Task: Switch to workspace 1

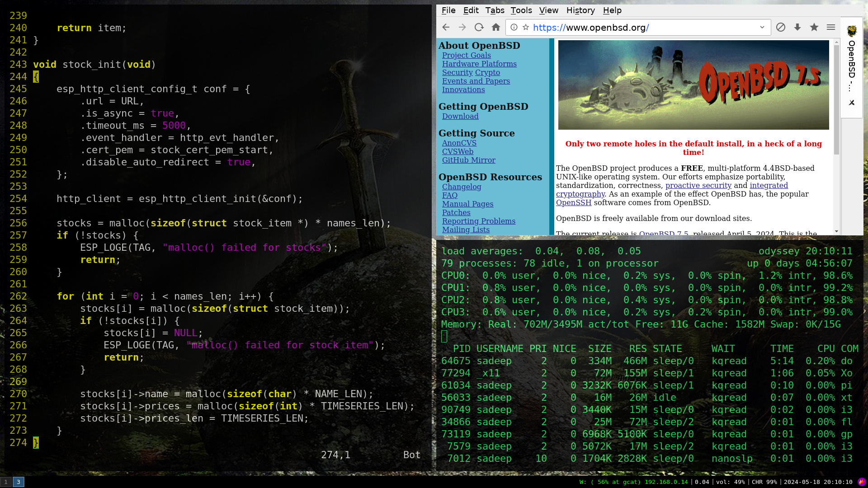Action: click(6, 482)
